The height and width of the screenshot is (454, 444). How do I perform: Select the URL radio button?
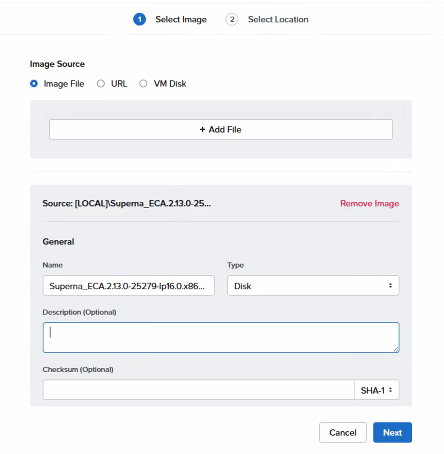click(x=101, y=83)
